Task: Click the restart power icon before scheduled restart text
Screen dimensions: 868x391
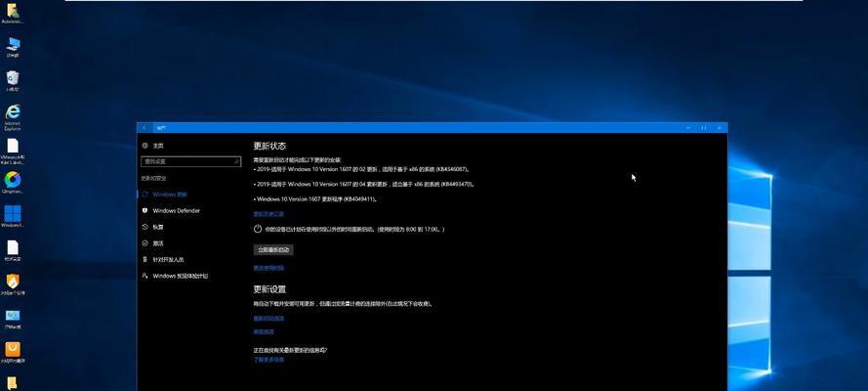Action: 258,229
